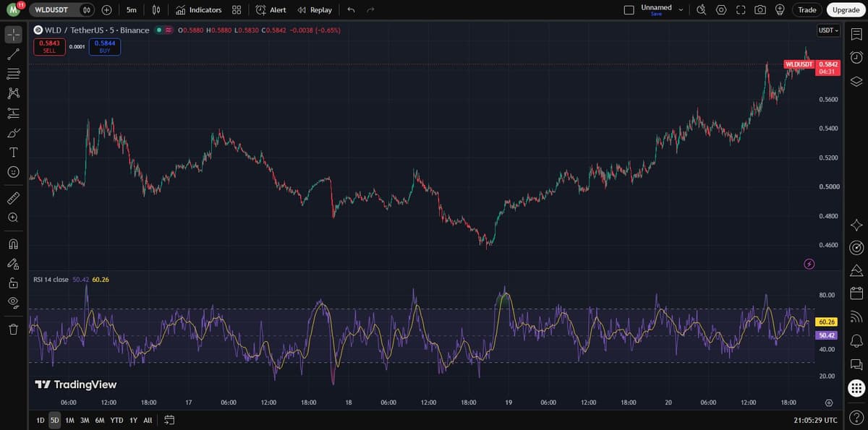Open chart settings hexagon icon

(721, 10)
